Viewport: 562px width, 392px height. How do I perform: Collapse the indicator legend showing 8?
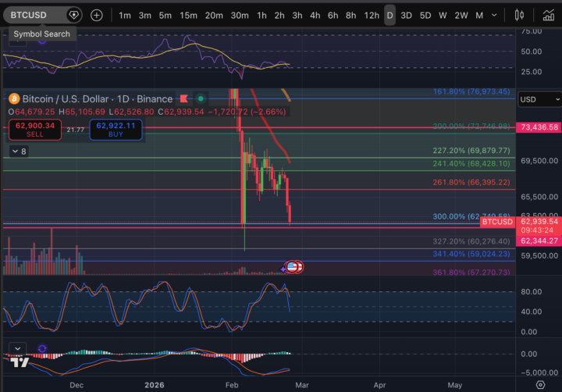[19, 151]
